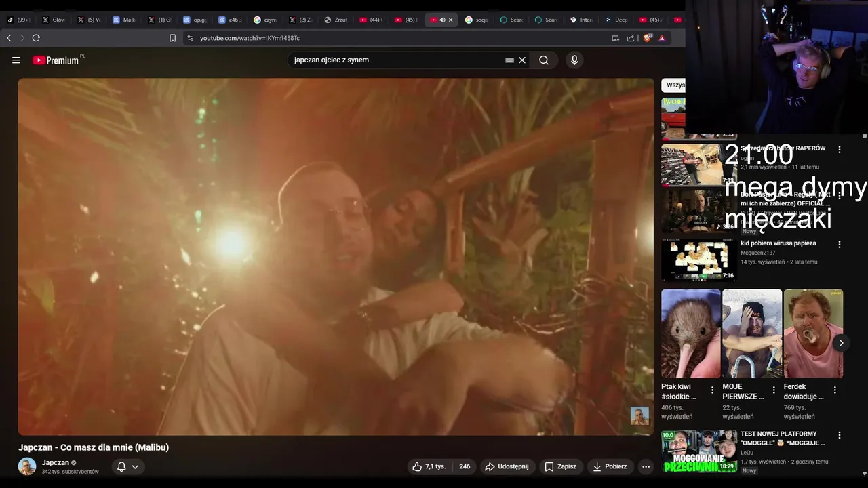Open 'kid pobiera wirusa papieza' title link

pyautogui.click(x=778, y=243)
